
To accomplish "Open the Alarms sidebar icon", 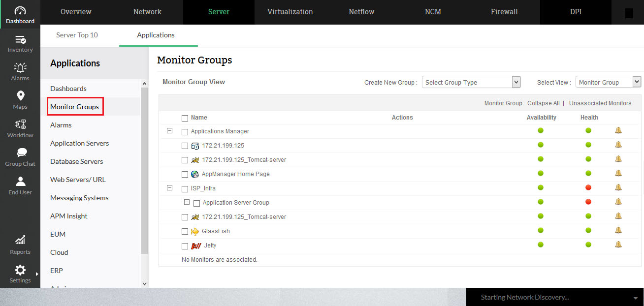I will [20, 68].
